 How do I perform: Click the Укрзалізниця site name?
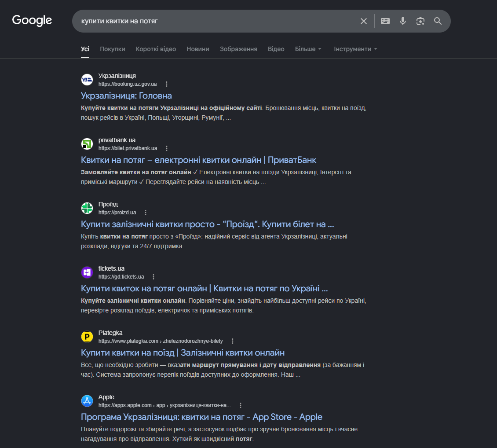pos(117,76)
